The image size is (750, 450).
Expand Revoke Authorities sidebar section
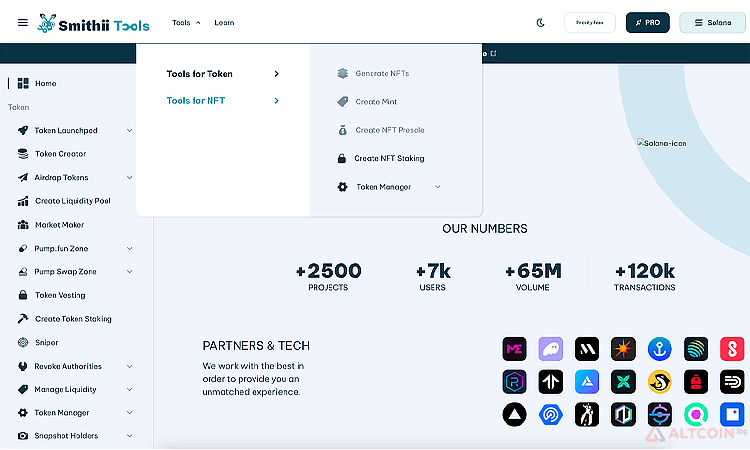pos(129,366)
